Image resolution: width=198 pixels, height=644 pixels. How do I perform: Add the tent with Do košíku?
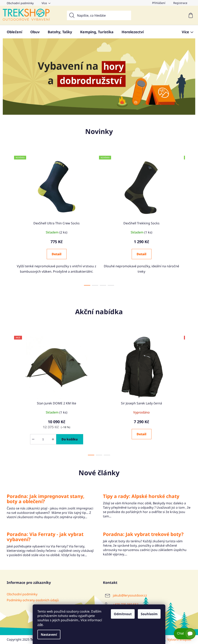(69, 439)
